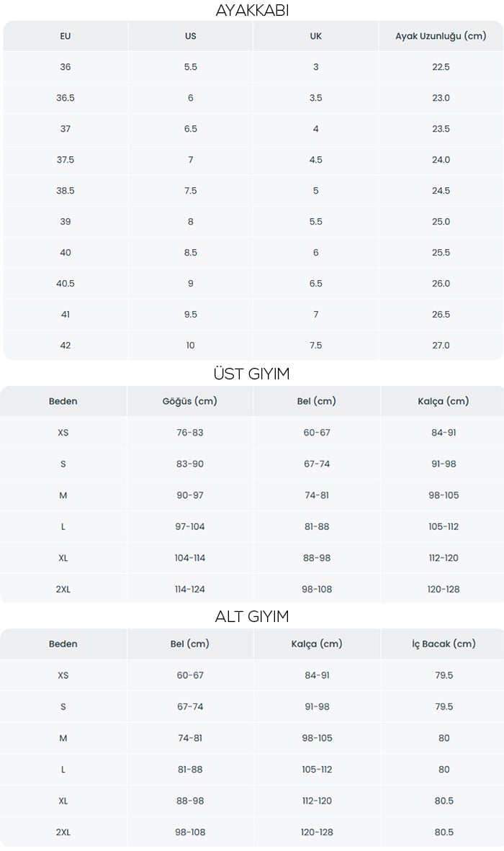Select waist range 74-81 in ÜST GIYIM
This screenshot has width=504, height=851.
pos(317,495)
